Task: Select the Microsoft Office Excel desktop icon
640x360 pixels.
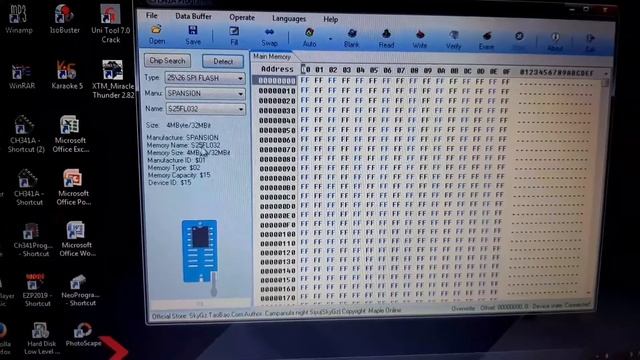Action: (x=70, y=134)
